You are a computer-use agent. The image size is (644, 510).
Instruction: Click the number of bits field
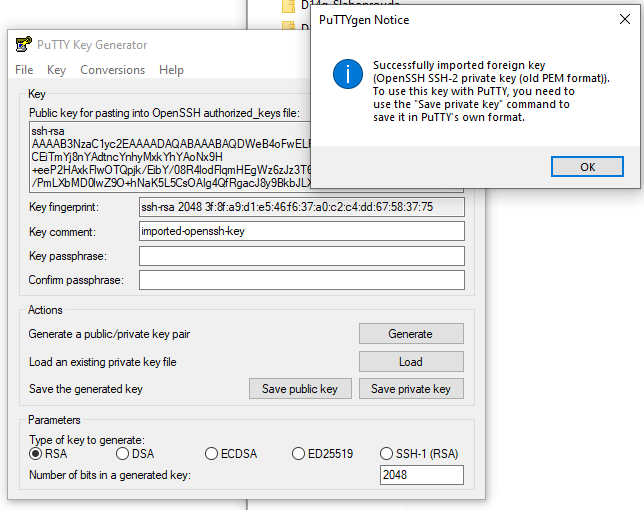point(421,475)
